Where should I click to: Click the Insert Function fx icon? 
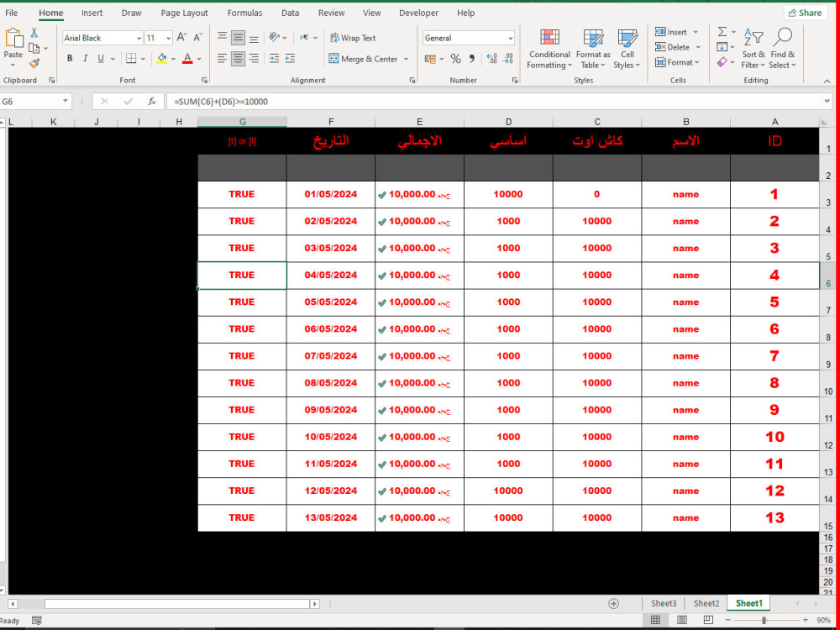[151, 102]
